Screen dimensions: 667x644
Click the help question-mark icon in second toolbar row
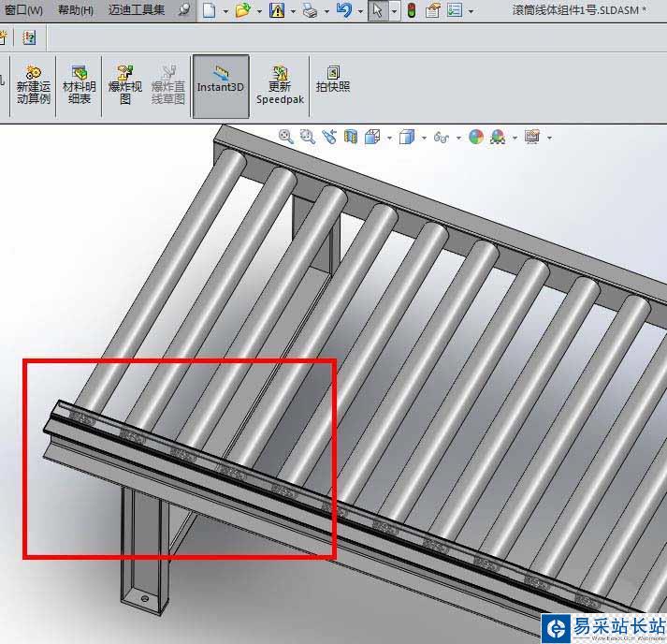coord(29,37)
